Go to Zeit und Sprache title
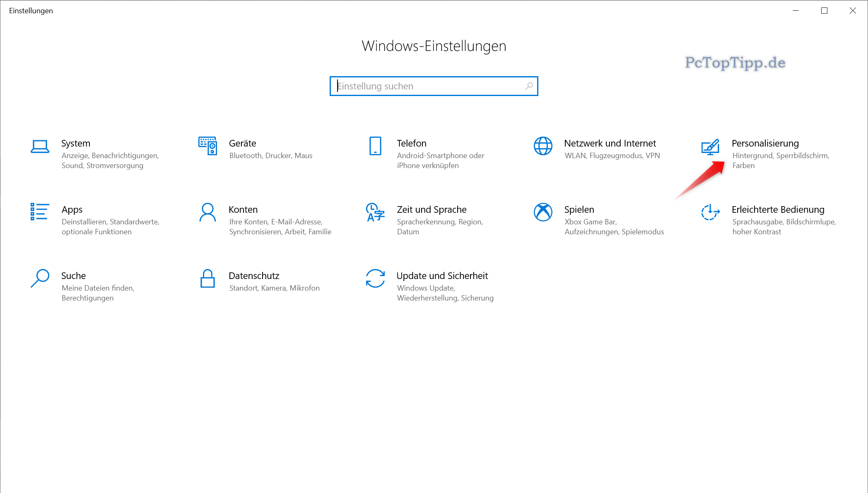This screenshot has height=493, width=868. coord(432,209)
